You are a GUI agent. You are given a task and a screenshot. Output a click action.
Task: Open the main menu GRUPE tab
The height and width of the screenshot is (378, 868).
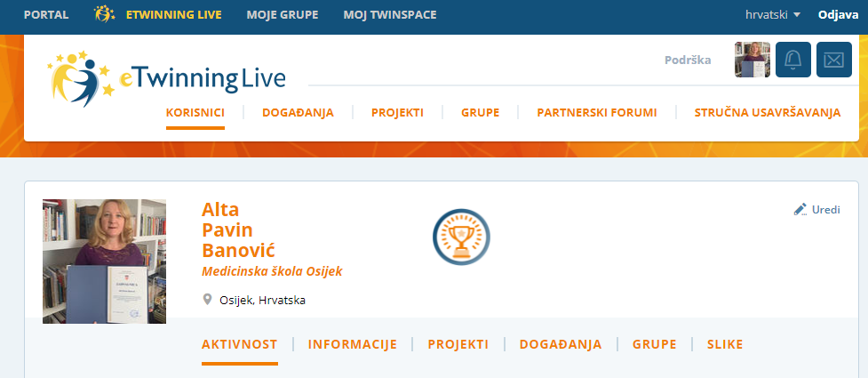480,113
